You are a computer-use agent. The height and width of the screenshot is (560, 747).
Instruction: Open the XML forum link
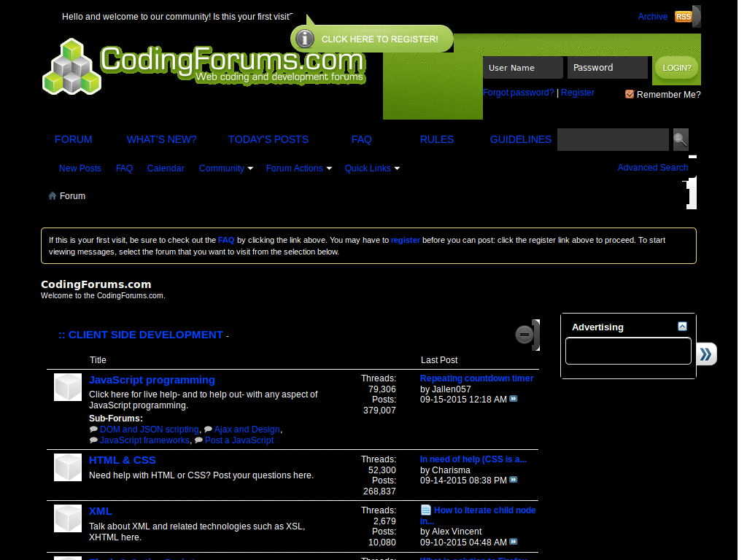pyautogui.click(x=101, y=511)
